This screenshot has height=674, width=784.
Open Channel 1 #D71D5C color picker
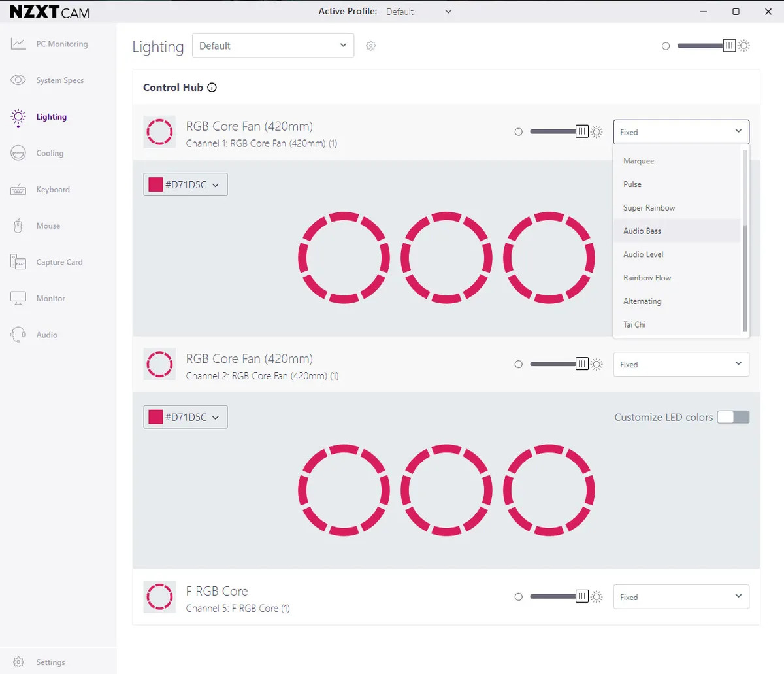[186, 184]
